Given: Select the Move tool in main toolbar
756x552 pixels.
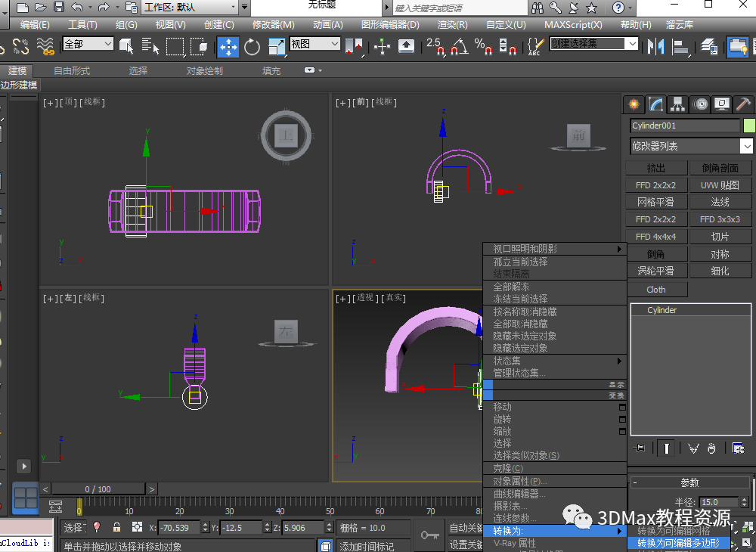Looking at the screenshot, I should click(x=228, y=46).
